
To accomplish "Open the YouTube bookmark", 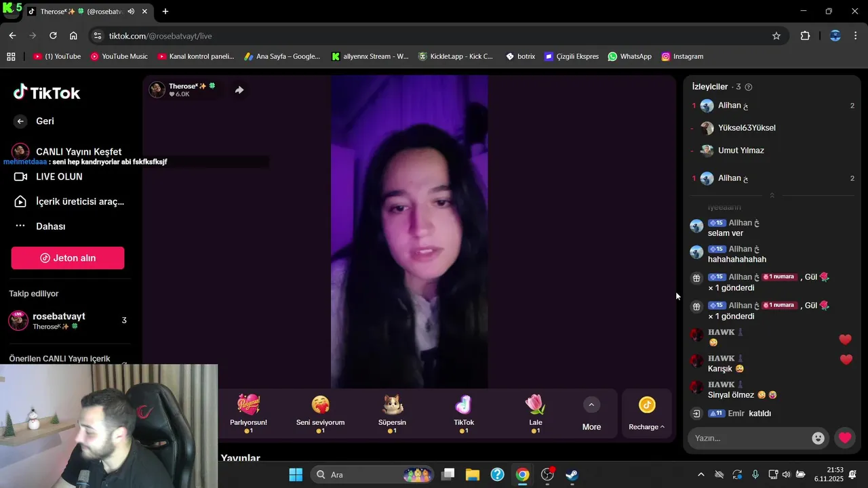I will [x=57, y=57].
